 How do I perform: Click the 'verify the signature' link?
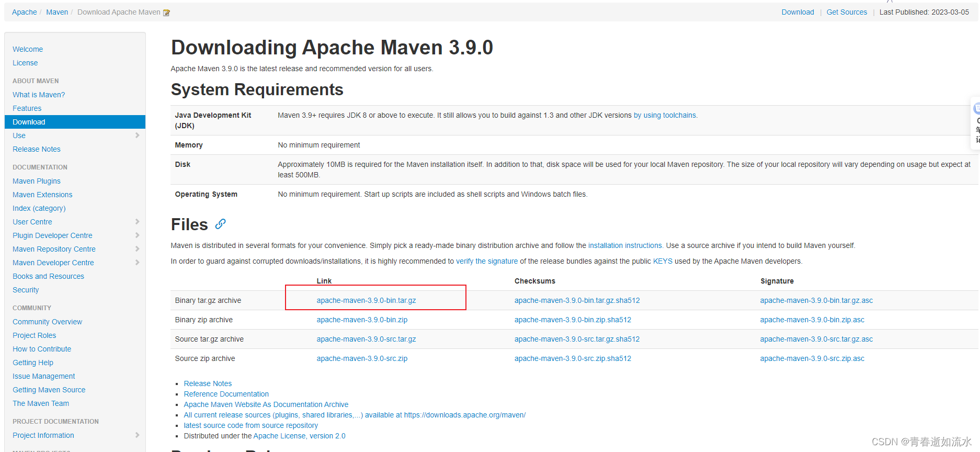click(487, 261)
